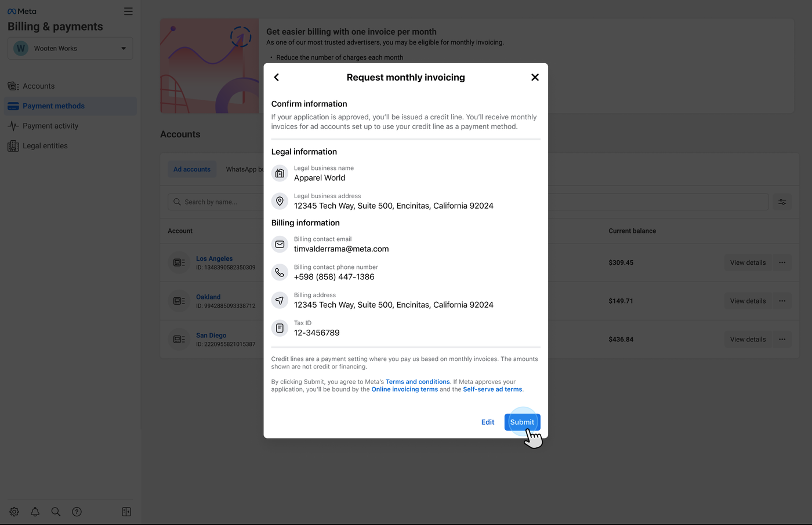Click the Edit button in dialog

click(x=488, y=422)
